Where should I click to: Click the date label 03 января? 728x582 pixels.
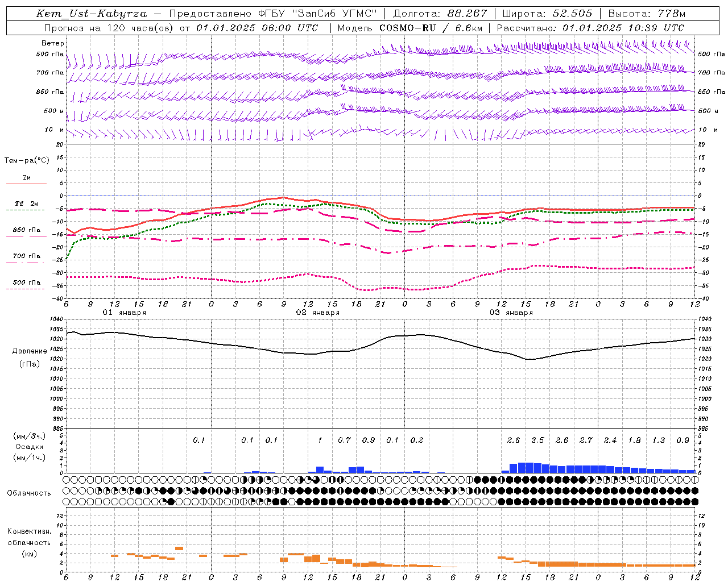[x=511, y=313]
